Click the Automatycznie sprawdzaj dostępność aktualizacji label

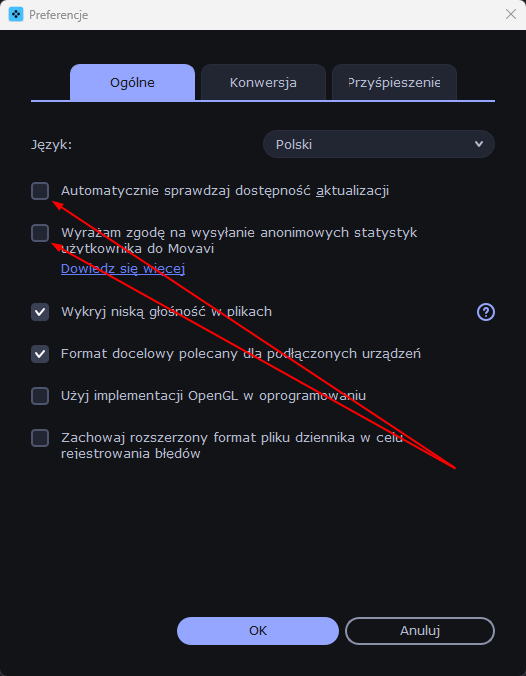click(225, 191)
